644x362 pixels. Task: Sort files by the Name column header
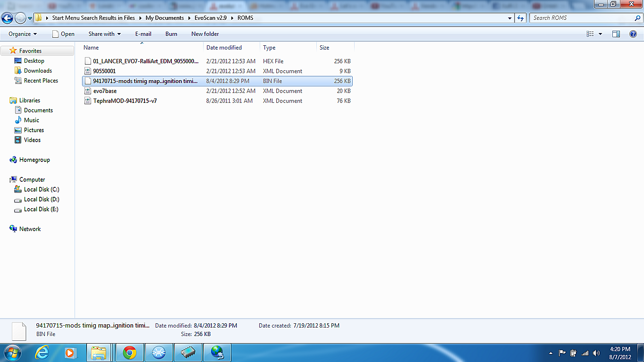[x=91, y=48]
